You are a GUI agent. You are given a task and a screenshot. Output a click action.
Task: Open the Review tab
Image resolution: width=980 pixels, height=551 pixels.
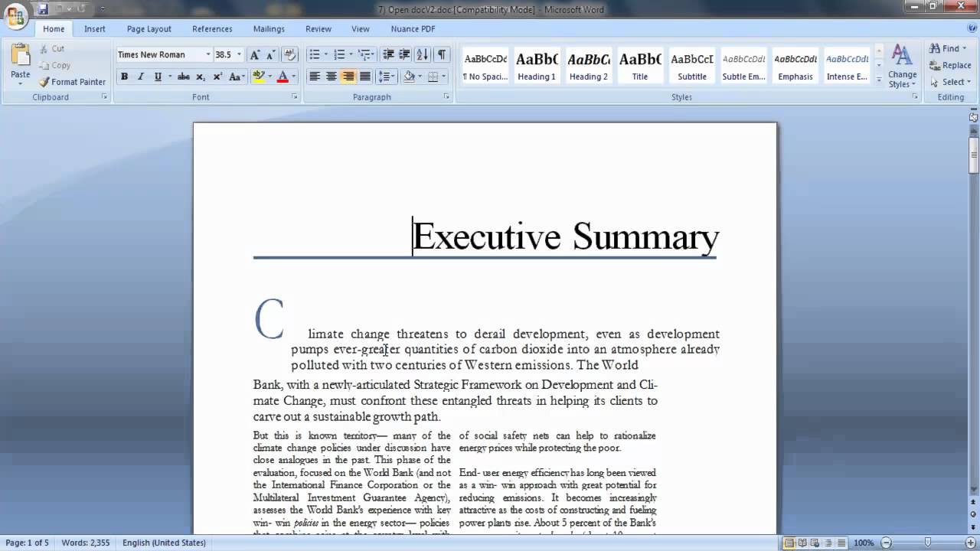[x=318, y=29]
